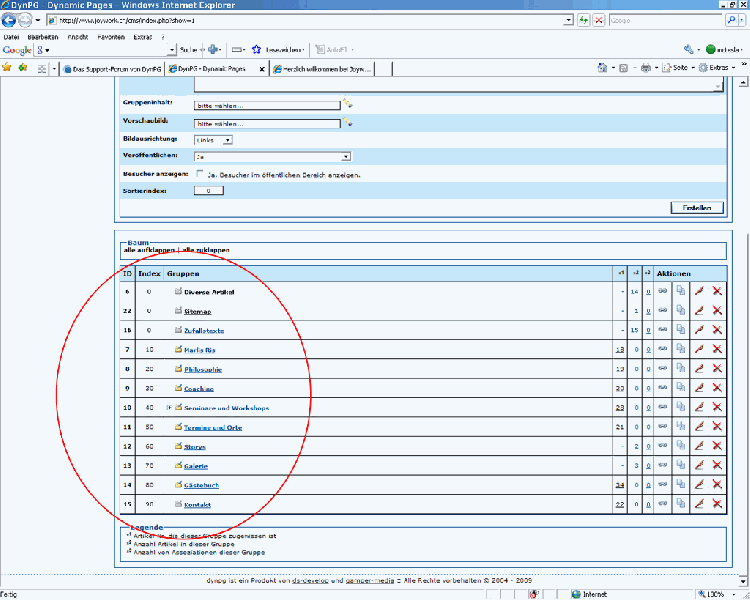Click the browser refresh icon
Screen dimensions: 750x600
(583, 19)
